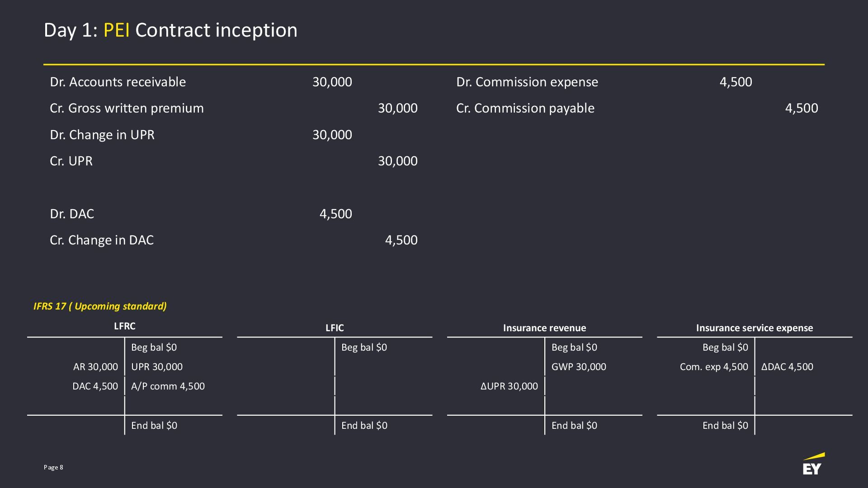Click 'A/P comm 4,500' in LFRC account
This screenshot has width=868, height=488.
pos(168,386)
